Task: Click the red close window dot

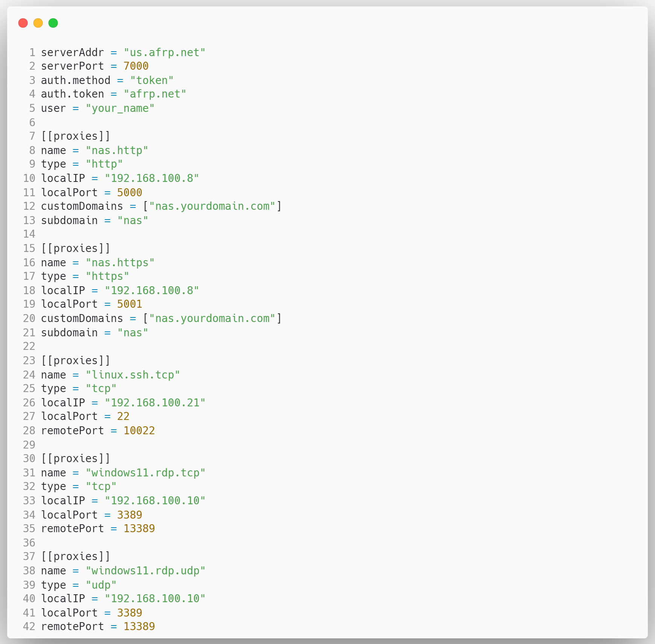Action: [x=23, y=23]
